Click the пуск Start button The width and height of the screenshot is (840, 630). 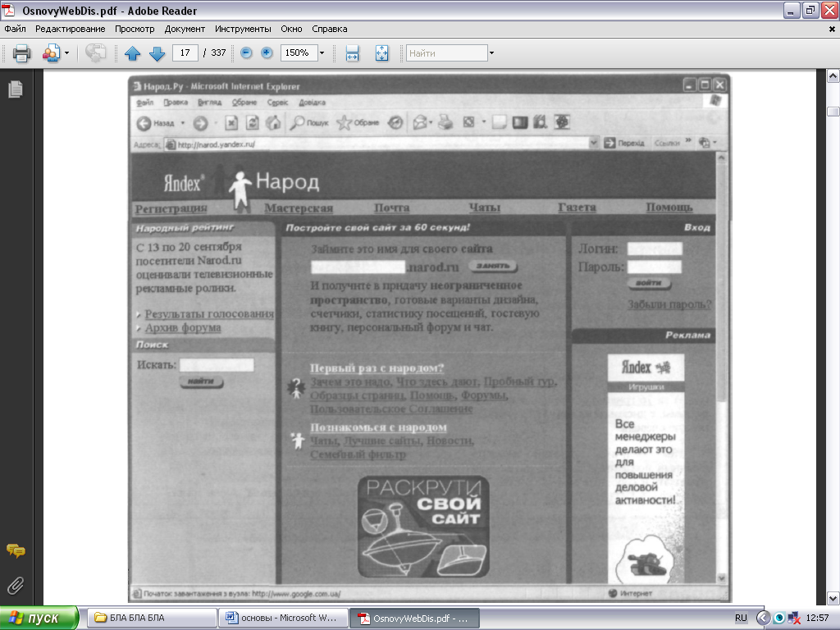pos(39,619)
